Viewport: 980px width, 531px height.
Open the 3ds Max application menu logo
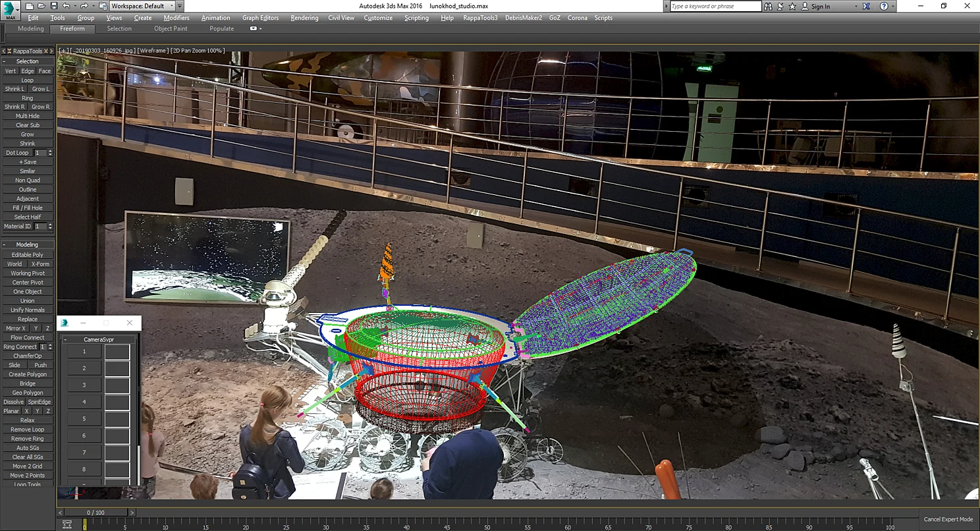pyautogui.click(x=11, y=11)
